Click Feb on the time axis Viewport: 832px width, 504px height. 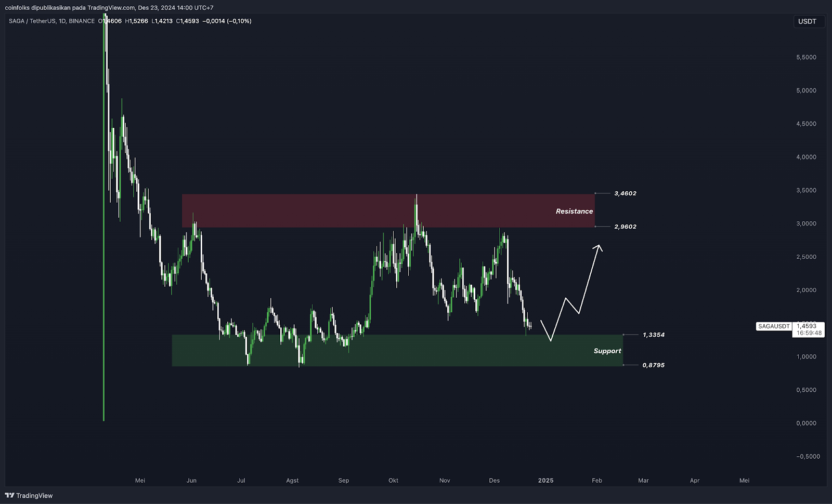597,481
